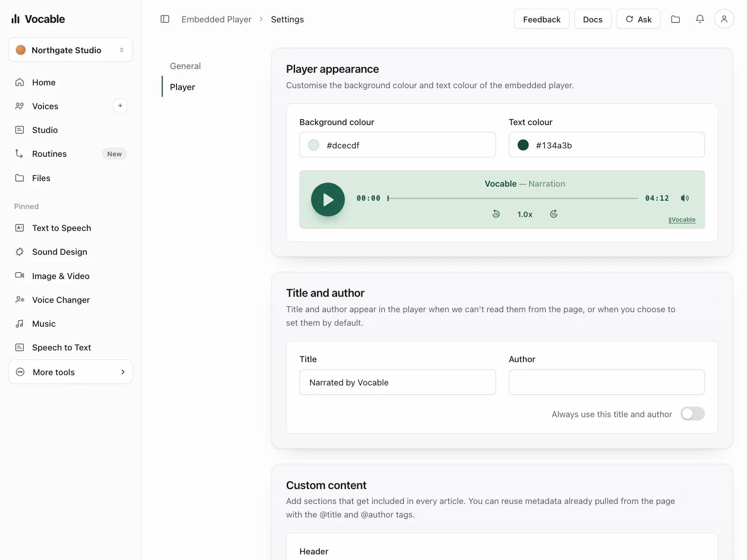Image resolution: width=747 pixels, height=560 pixels.
Task: Click the Image & Video camera icon
Action: tap(20, 275)
